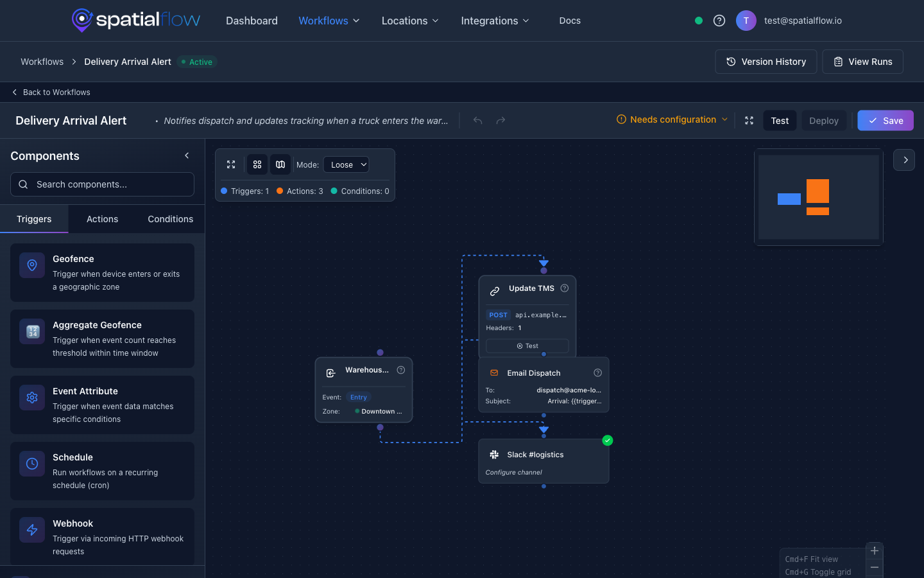Toggle map view layout in canvas toolbar
Image resolution: width=924 pixels, height=578 pixels.
[x=280, y=164]
